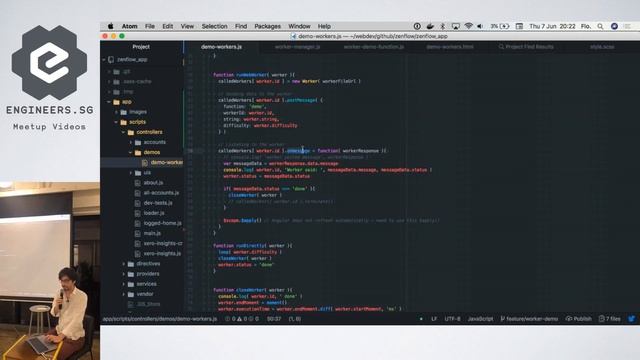Click the Docker whale menu bar icon
This screenshot has width=640, height=360.
[430, 26]
